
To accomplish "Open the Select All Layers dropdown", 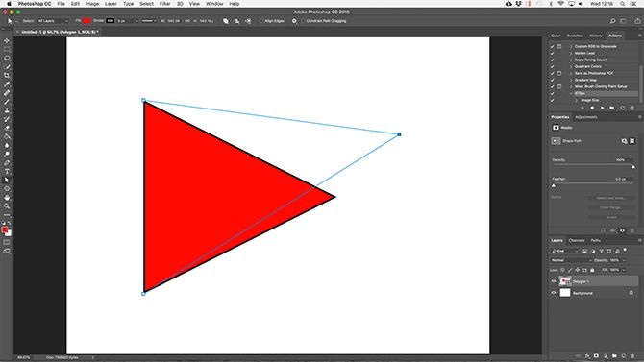I will pos(53,21).
